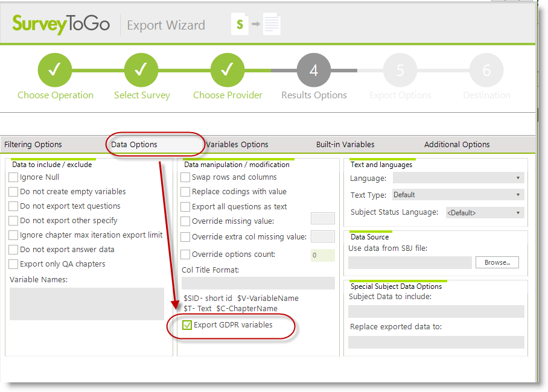The height and width of the screenshot is (392, 548).
Task: Click the SurveyToGo logo
Action: tap(61, 24)
